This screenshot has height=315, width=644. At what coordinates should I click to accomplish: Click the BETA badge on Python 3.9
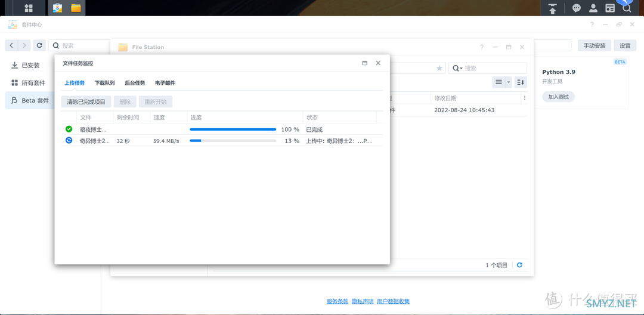pos(620,62)
